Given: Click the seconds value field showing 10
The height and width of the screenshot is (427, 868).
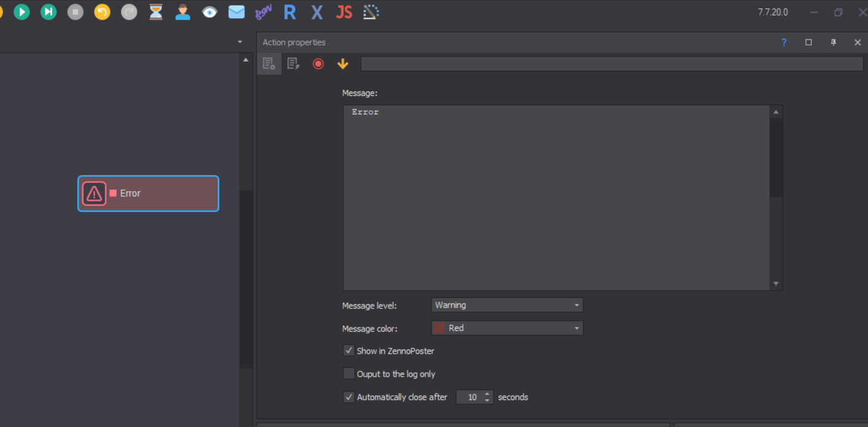Looking at the screenshot, I should coord(470,398).
